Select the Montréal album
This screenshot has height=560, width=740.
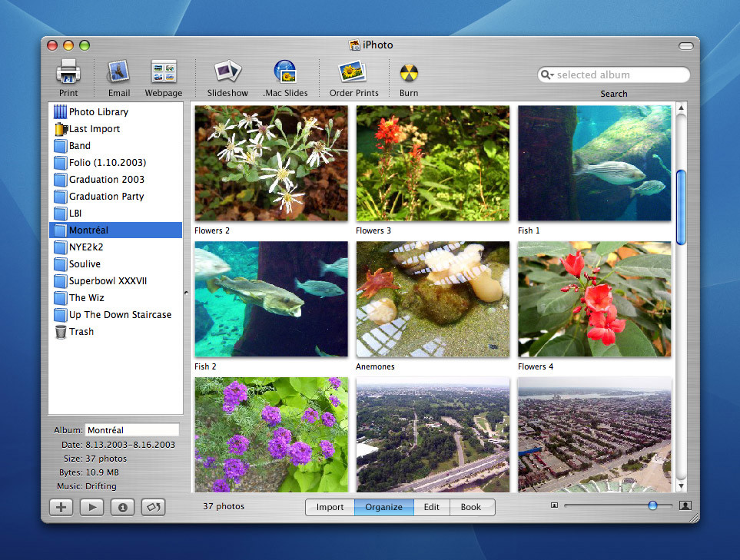(115, 230)
